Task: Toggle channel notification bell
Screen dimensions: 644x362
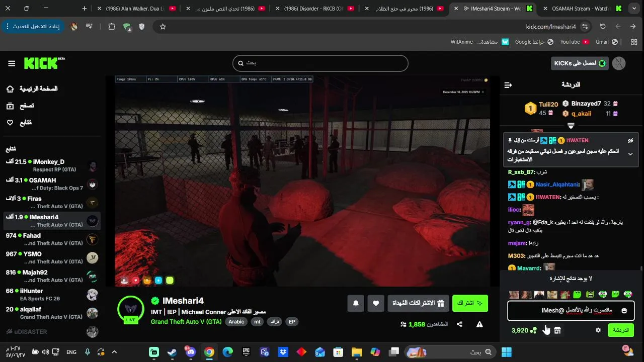Action: coord(356,303)
